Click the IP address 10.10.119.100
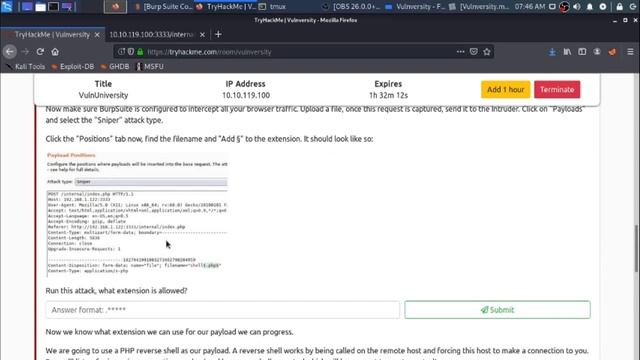This screenshot has width=640, height=360. coord(246,95)
